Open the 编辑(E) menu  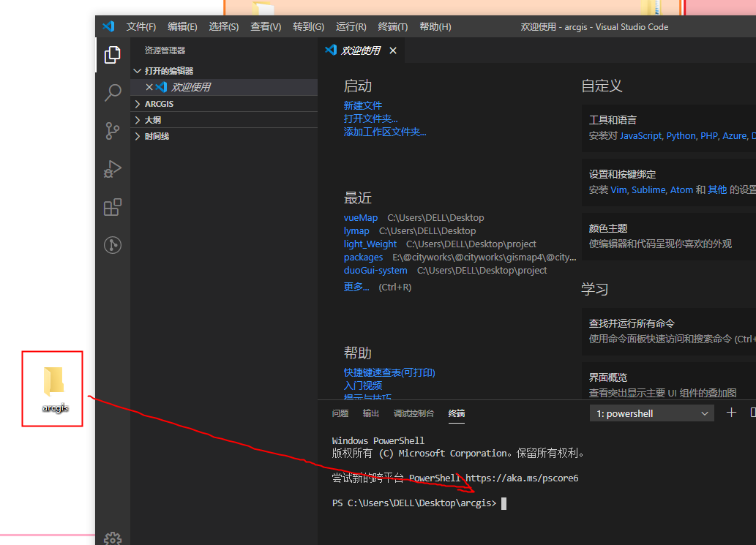pyautogui.click(x=182, y=27)
